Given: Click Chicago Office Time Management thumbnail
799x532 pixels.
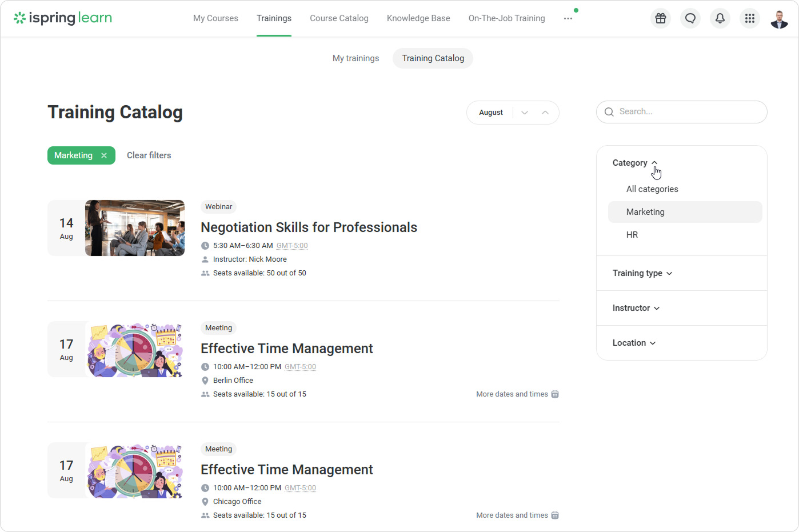Looking at the screenshot, I should [x=135, y=470].
